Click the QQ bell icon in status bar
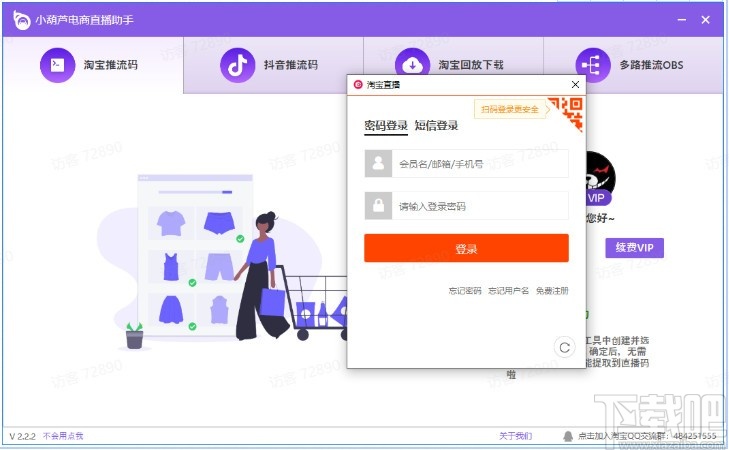729x450 pixels. point(568,436)
